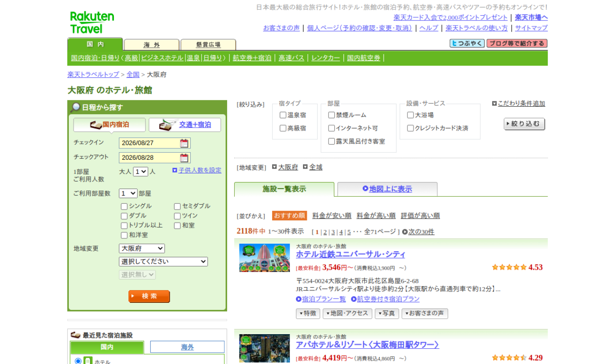
Task: Open the check-in date calendar icon
Action: coord(184,143)
